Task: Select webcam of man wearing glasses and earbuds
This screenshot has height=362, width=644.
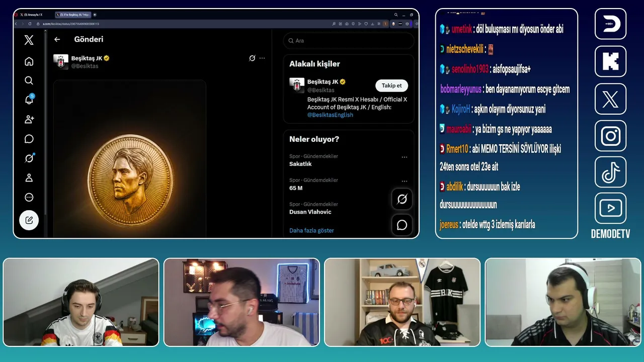Action: click(x=242, y=302)
